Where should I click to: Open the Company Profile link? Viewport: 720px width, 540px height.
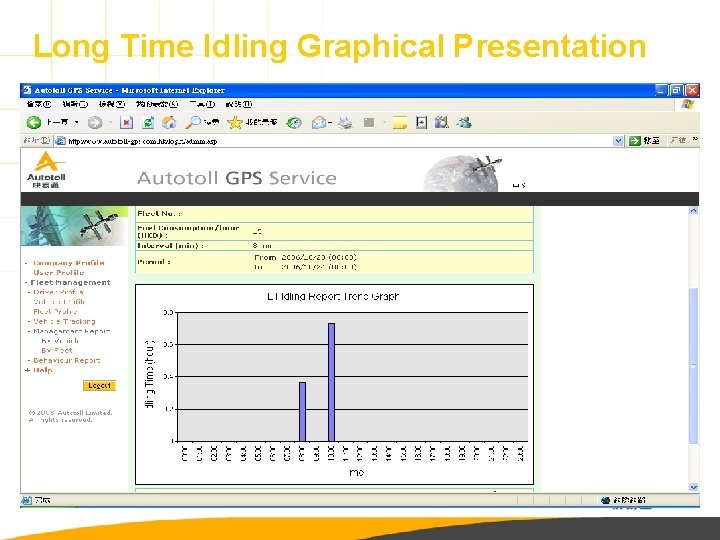(x=69, y=263)
